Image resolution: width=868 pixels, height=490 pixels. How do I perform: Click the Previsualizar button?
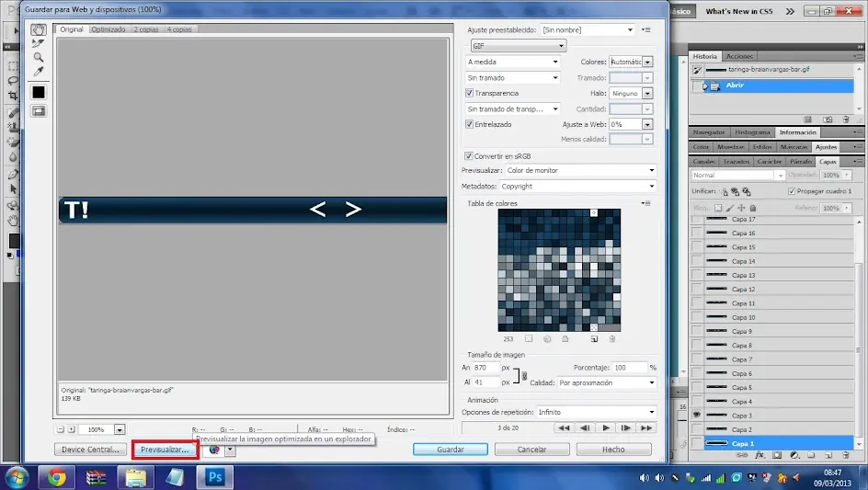click(165, 450)
